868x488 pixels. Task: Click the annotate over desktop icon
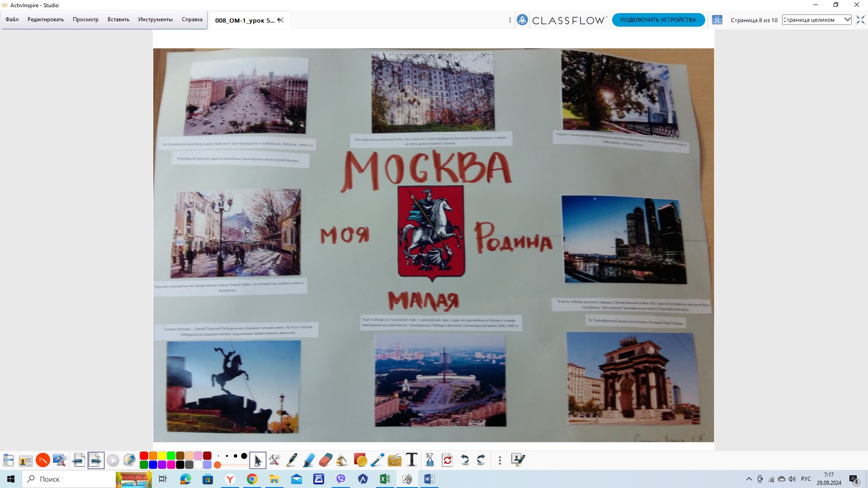click(x=518, y=460)
